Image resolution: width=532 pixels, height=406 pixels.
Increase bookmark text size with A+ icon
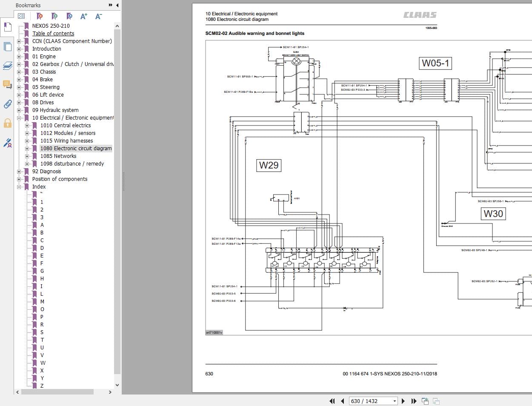pyautogui.click(x=83, y=16)
